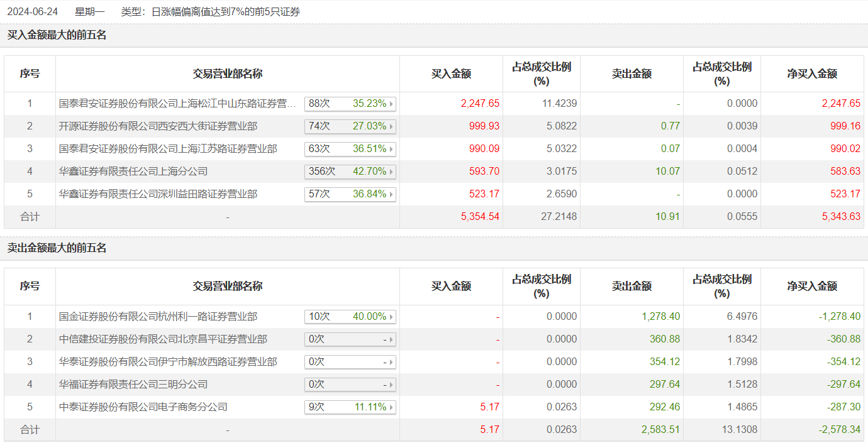The width and height of the screenshot is (868, 443).
Task: Click arrow on 0次 box for 华福证券三明
Action: (x=391, y=385)
